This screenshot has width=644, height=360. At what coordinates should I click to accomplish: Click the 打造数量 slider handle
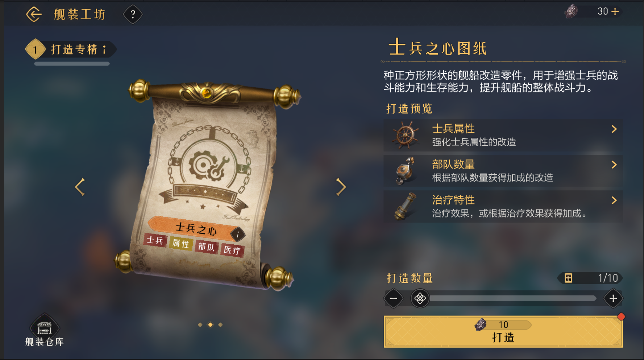(x=420, y=298)
